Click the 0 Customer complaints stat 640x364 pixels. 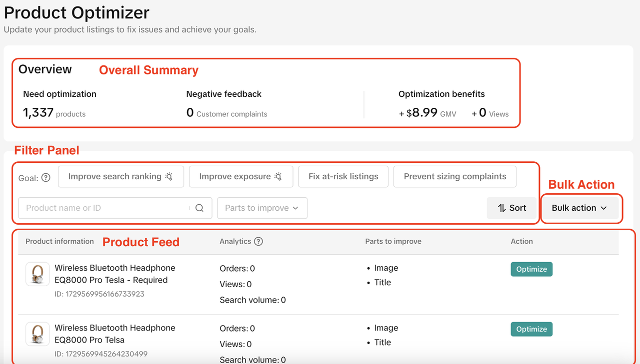[226, 113]
